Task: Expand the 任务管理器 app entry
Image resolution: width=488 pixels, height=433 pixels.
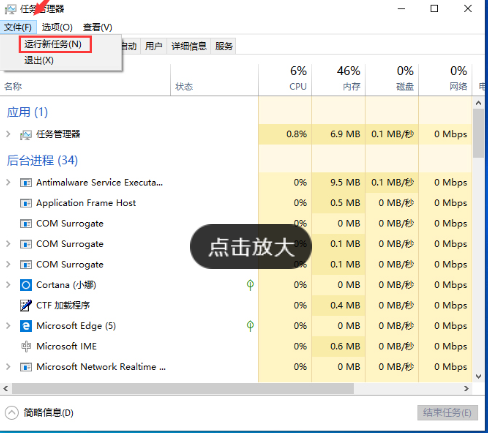Action: pyautogui.click(x=8, y=134)
